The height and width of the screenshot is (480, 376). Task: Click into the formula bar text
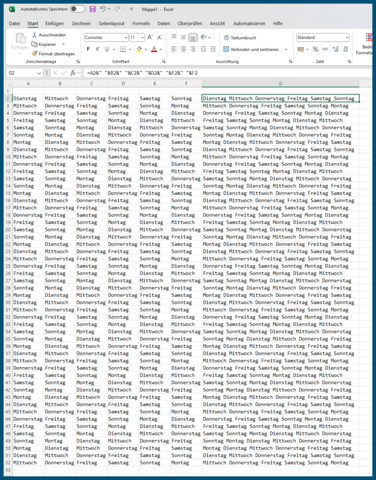coord(227,73)
